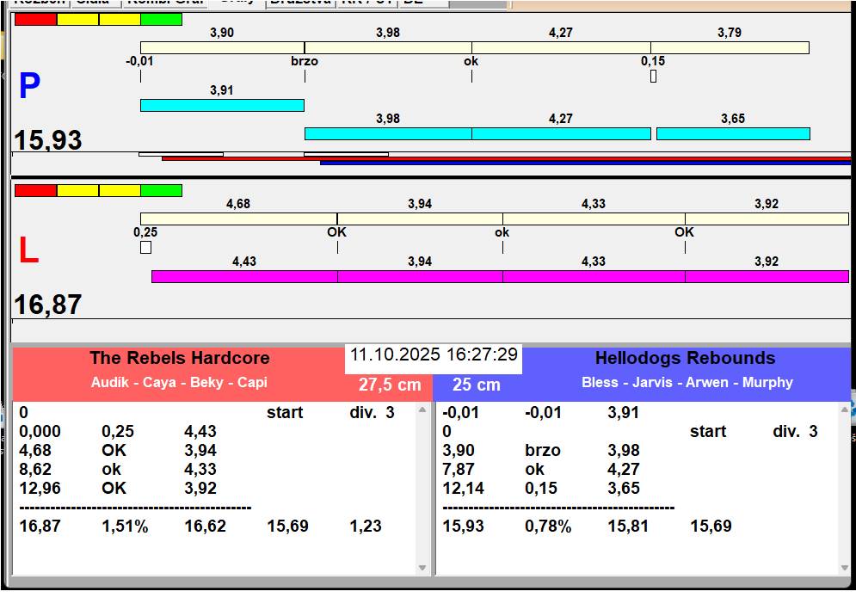Click the 27,5 cm jump height
The width and height of the screenshot is (856, 616).
[390, 385]
